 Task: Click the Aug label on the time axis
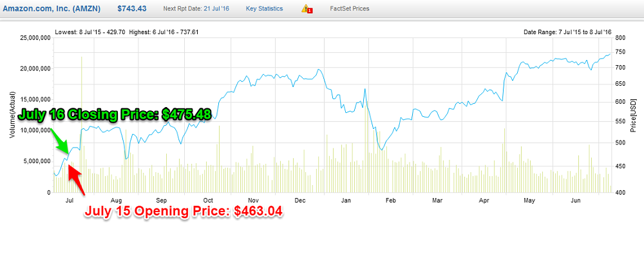point(116,201)
